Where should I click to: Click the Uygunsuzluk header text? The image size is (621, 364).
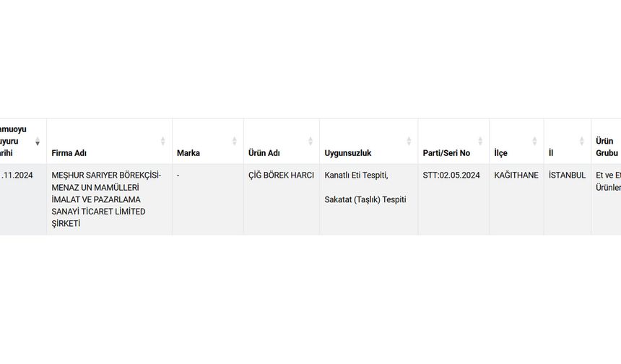(x=348, y=153)
